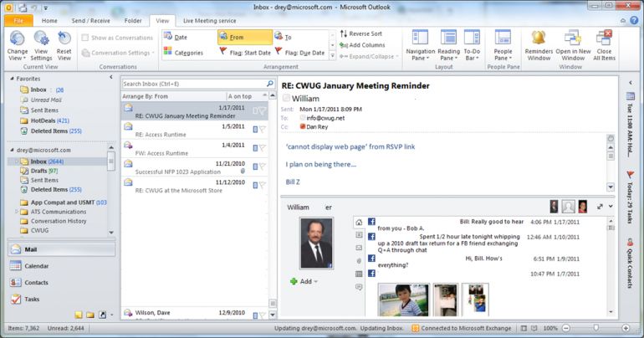The height and width of the screenshot is (338, 644).
Task: Flag the 11/12/2010 Microsoft Store message
Action: (263, 185)
